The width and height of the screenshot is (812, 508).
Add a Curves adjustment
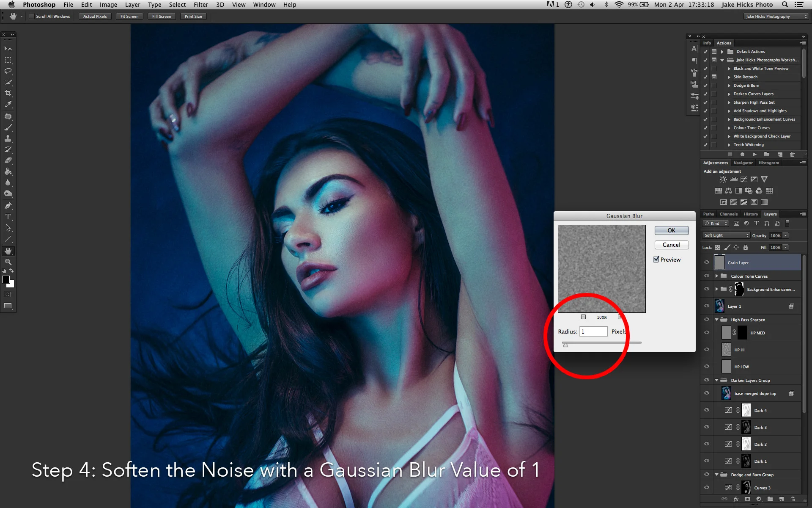point(744,179)
